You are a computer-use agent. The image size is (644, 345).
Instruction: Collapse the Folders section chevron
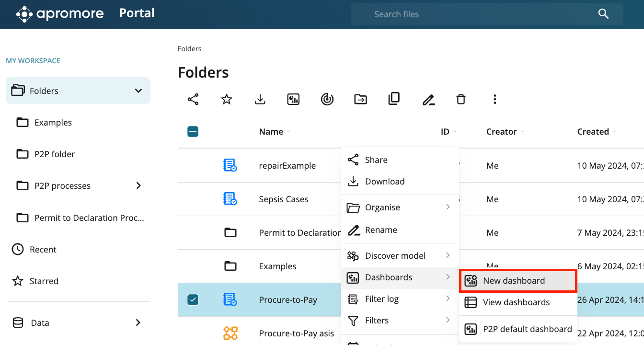coord(138,91)
